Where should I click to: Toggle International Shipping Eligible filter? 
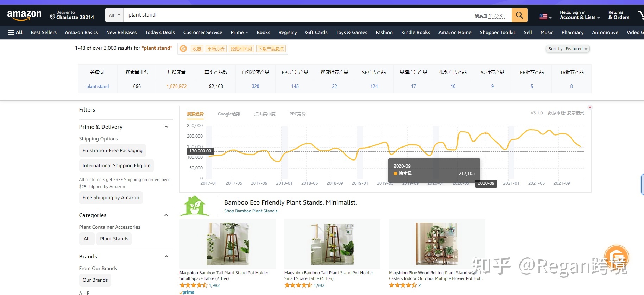point(116,165)
